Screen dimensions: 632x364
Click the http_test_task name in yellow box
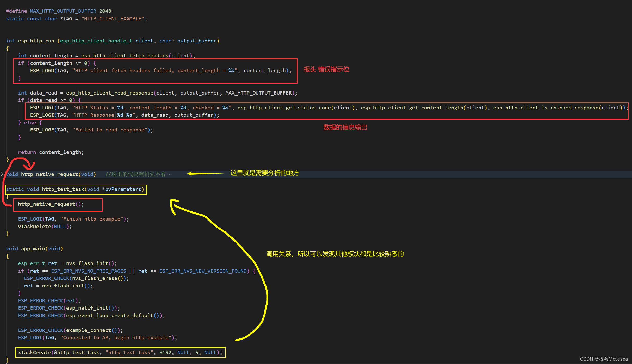[x=63, y=189]
